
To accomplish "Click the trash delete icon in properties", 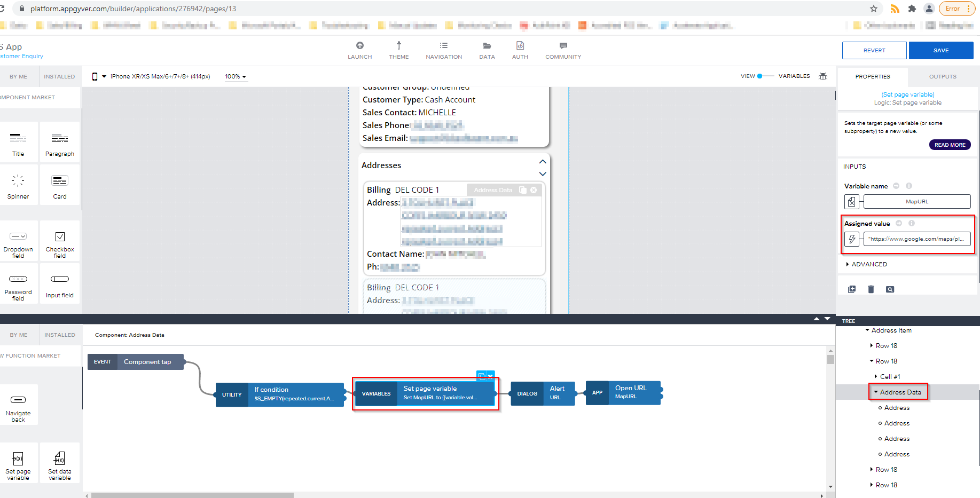I will 871,289.
